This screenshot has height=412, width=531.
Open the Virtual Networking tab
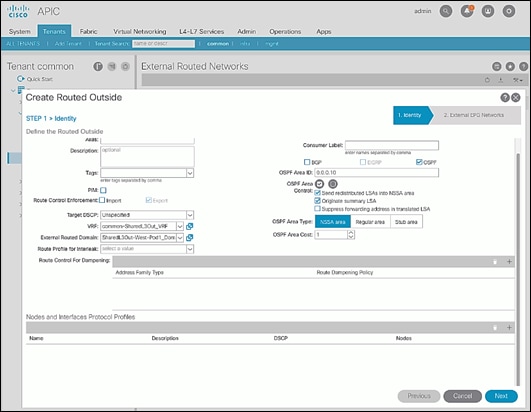coord(140,31)
